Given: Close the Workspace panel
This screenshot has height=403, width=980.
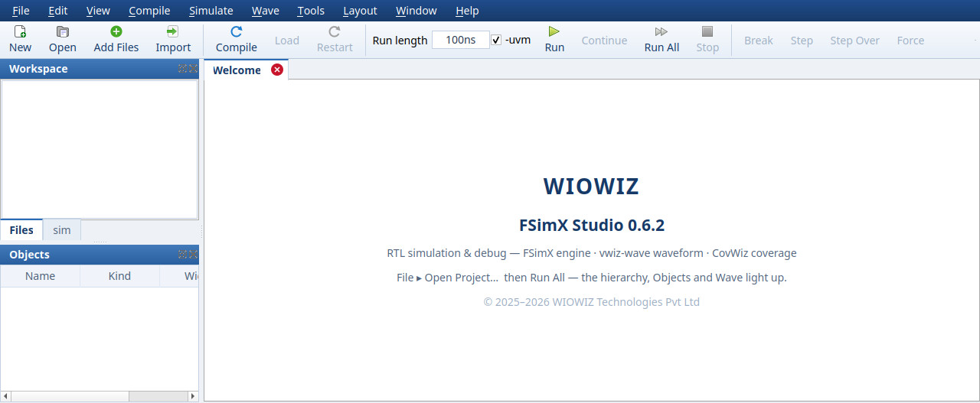Looking at the screenshot, I should point(193,68).
